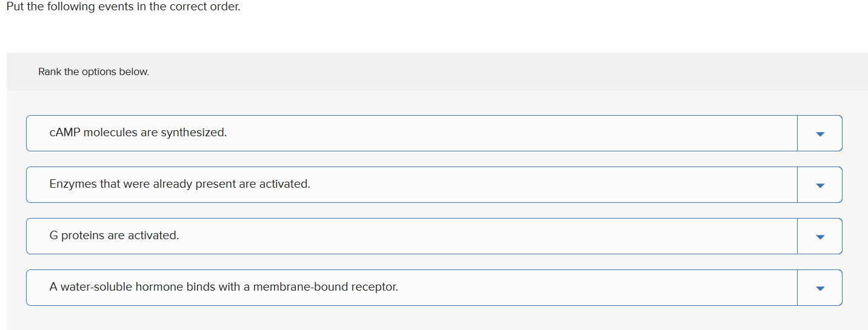
Task: Click the word 'Rank' in the instruction header
Action: coord(50,71)
